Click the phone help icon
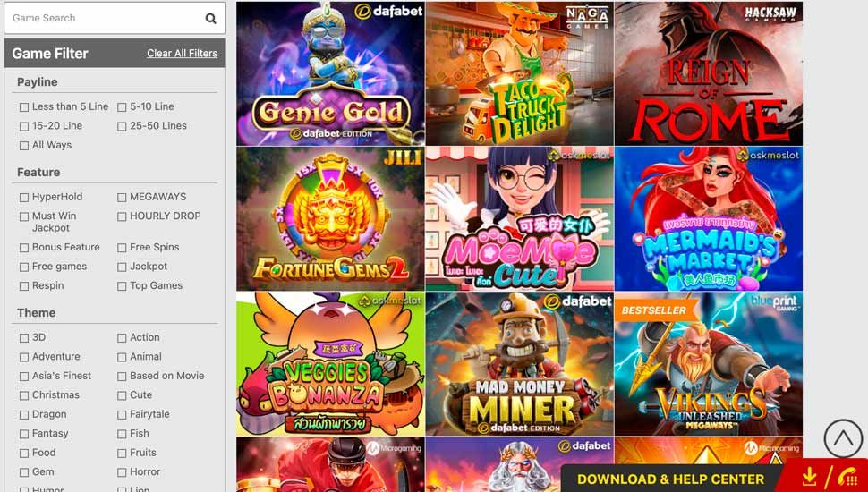Viewport: 868px width, 492px height. click(847, 477)
